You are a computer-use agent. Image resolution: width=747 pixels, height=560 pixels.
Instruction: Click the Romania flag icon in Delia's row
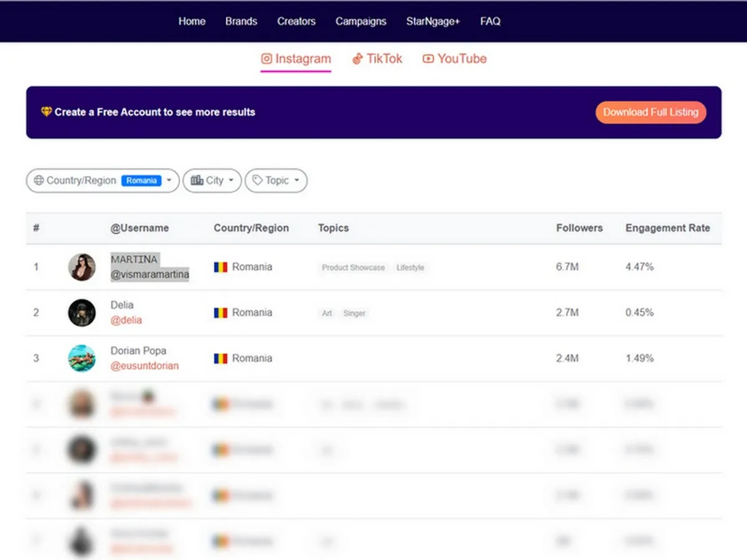220,312
